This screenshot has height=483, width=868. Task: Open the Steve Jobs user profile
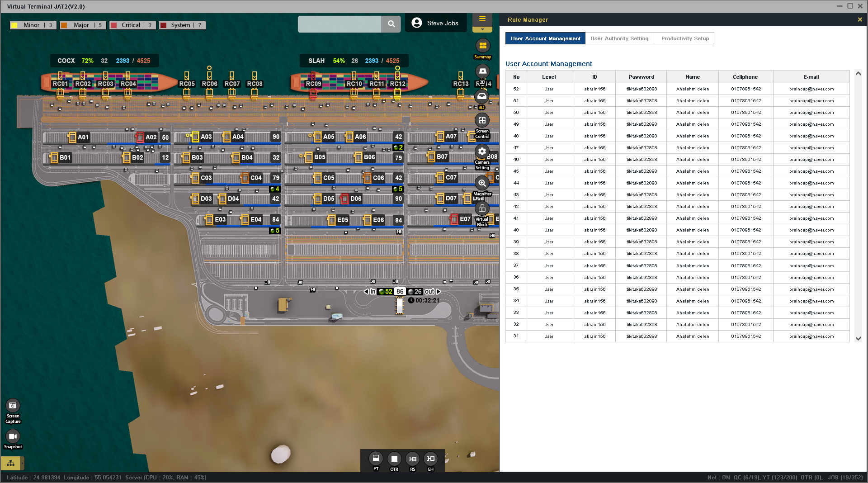(436, 23)
